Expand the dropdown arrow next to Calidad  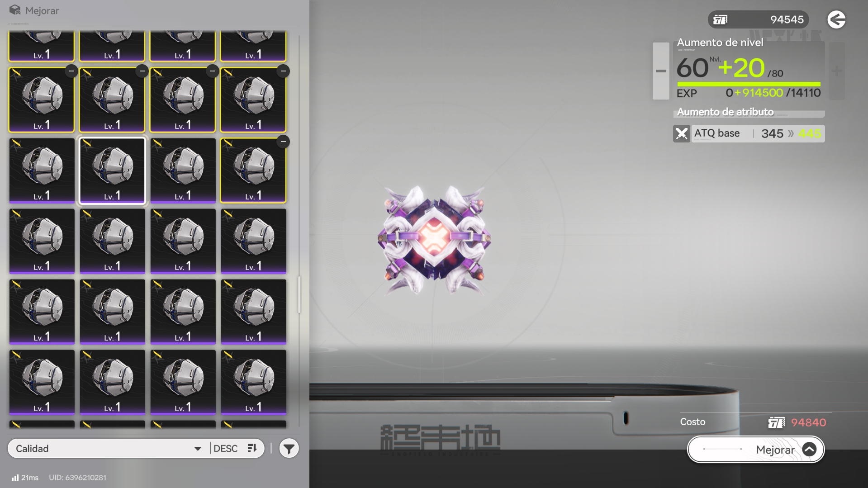pyautogui.click(x=198, y=449)
